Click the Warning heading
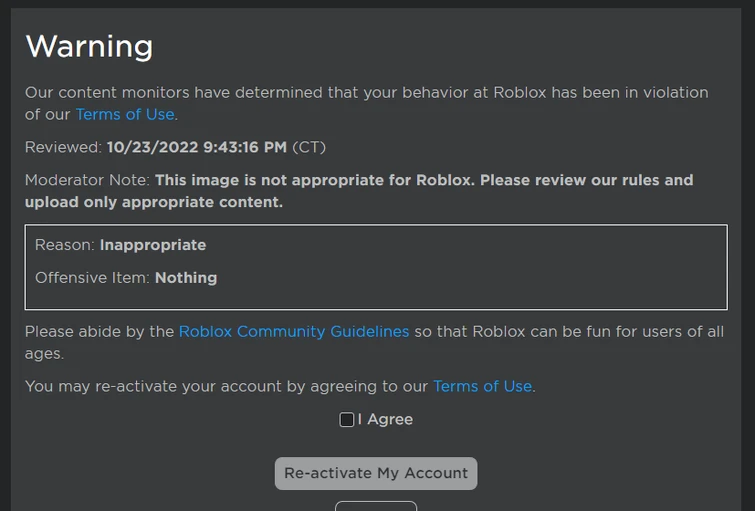Image resolution: width=755 pixels, height=511 pixels. (89, 46)
